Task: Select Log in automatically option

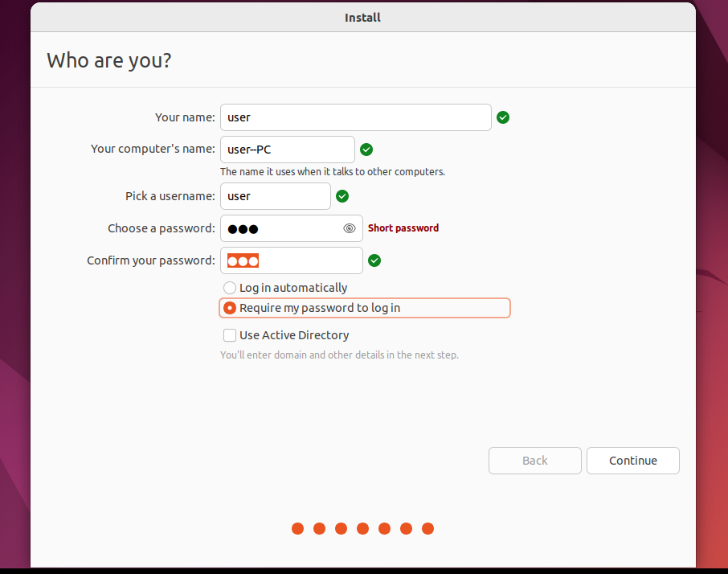Action: tap(230, 288)
